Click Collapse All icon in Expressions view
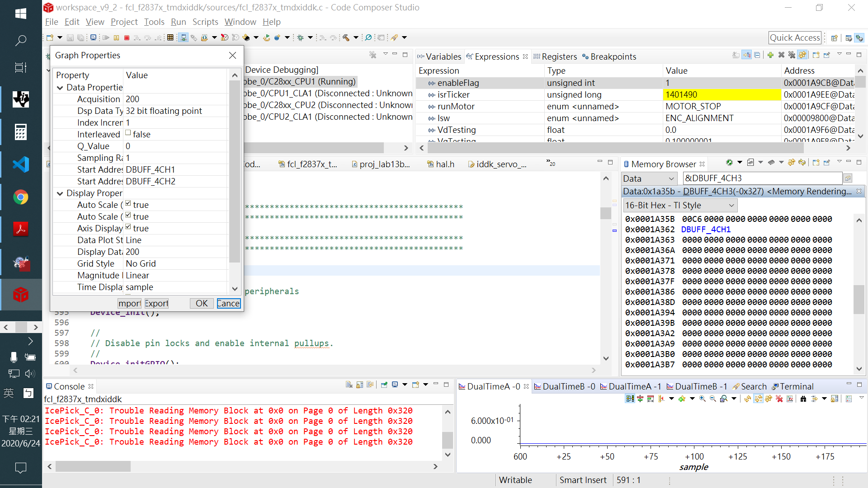The height and width of the screenshot is (488, 868). (x=757, y=55)
